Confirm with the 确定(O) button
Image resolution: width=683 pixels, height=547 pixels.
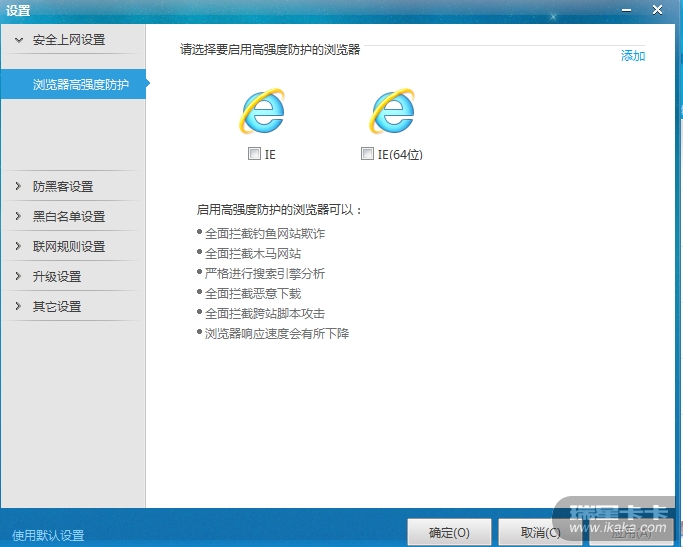(x=450, y=532)
